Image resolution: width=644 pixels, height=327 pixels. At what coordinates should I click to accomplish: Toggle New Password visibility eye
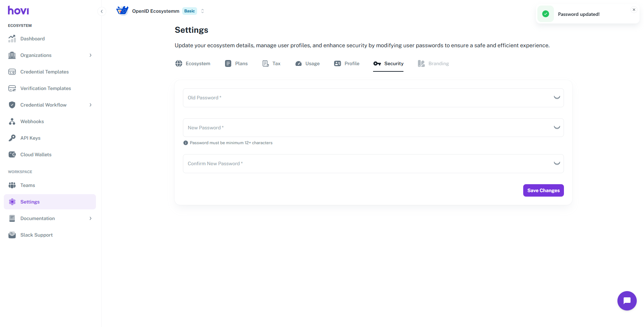pyautogui.click(x=557, y=128)
